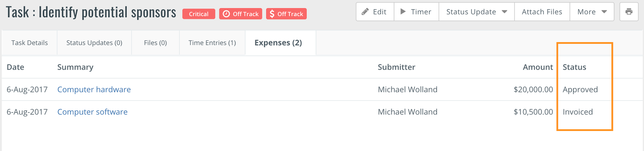Select the Expenses (2) tab
Screen dimensions: 644x151
coord(278,43)
